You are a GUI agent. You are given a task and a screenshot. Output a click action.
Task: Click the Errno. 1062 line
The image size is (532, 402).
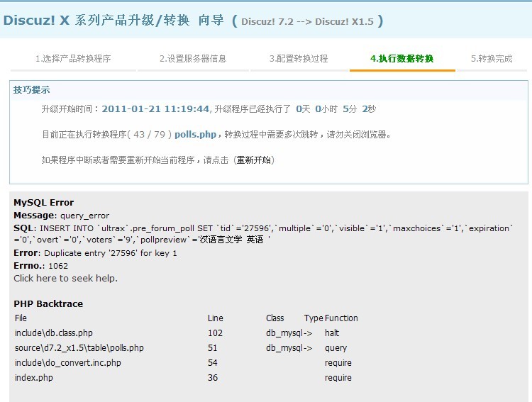pos(40,266)
